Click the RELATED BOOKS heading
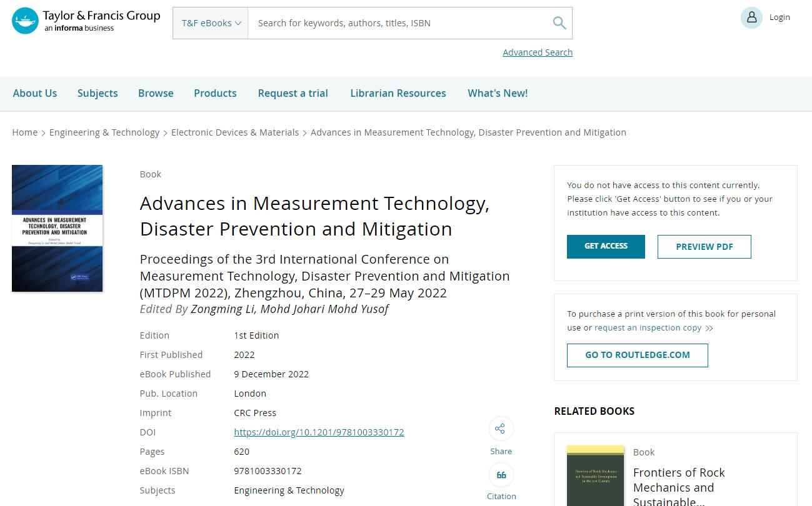812x506 pixels. (x=594, y=411)
